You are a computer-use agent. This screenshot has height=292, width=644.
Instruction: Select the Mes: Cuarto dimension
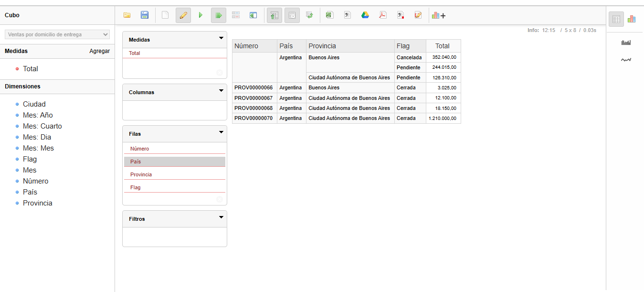tap(42, 126)
